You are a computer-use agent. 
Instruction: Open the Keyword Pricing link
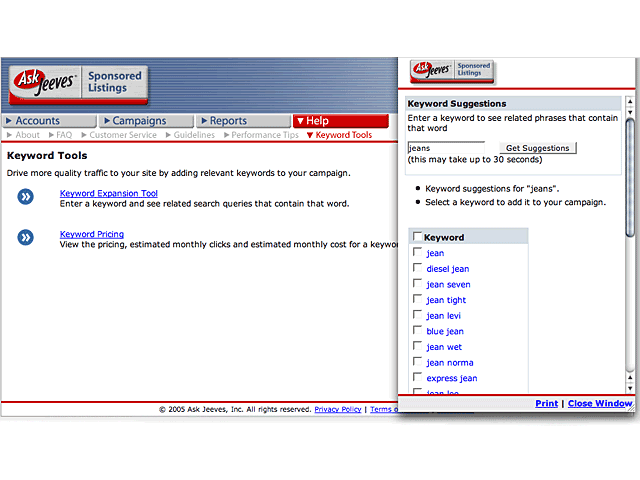pyautogui.click(x=92, y=234)
